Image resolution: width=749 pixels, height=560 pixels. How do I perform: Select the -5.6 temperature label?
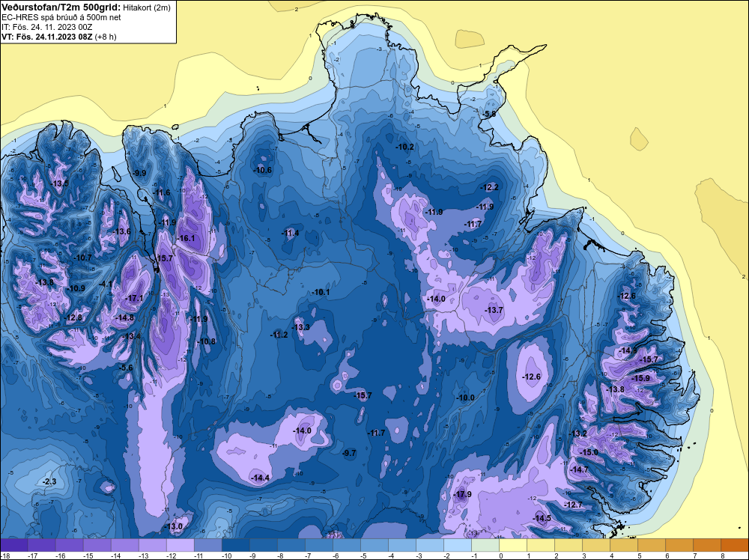click(x=126, y=368)
